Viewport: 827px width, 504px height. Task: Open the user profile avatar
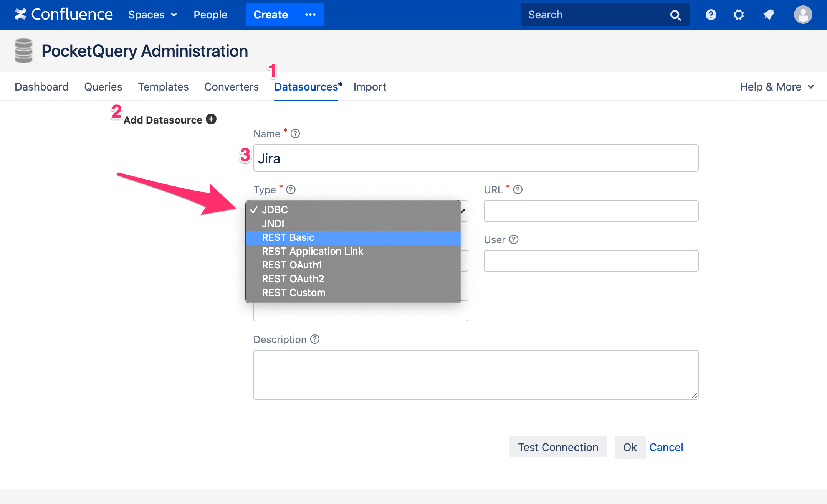pos(803,15)
